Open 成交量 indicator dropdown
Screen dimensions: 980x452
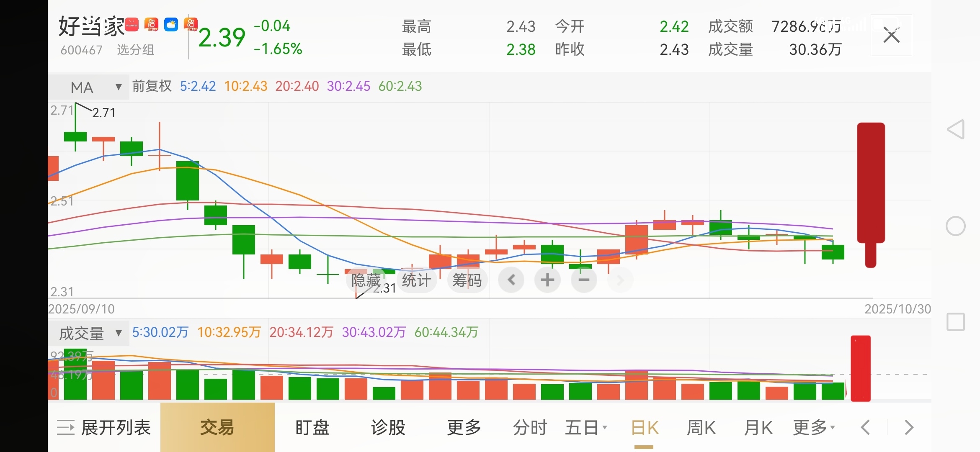(89, 333)
